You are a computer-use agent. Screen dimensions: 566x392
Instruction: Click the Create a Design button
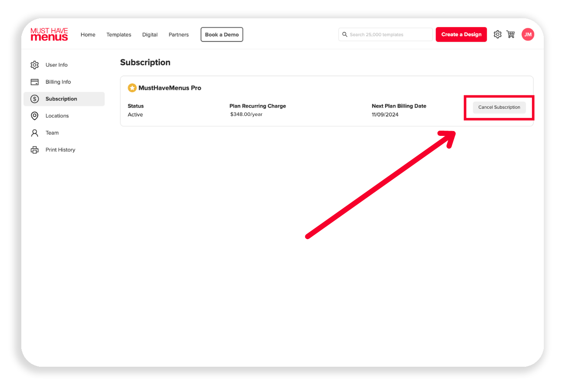(x=461, y=34)
